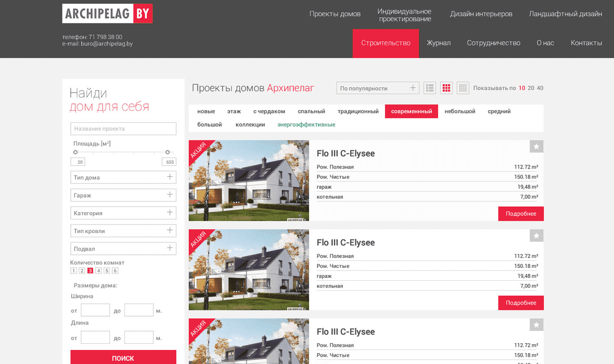Choose the dense grid view icon
614x364 pixels.
click(463, 88)
